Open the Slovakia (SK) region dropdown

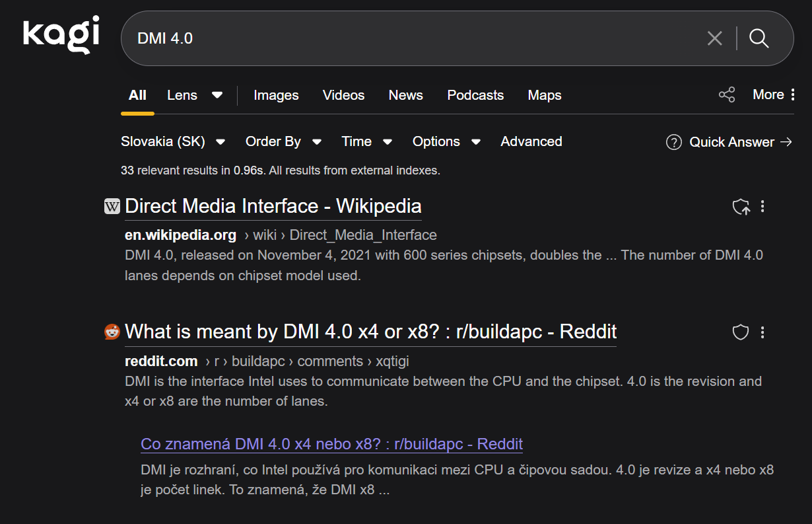coord(173,141)
